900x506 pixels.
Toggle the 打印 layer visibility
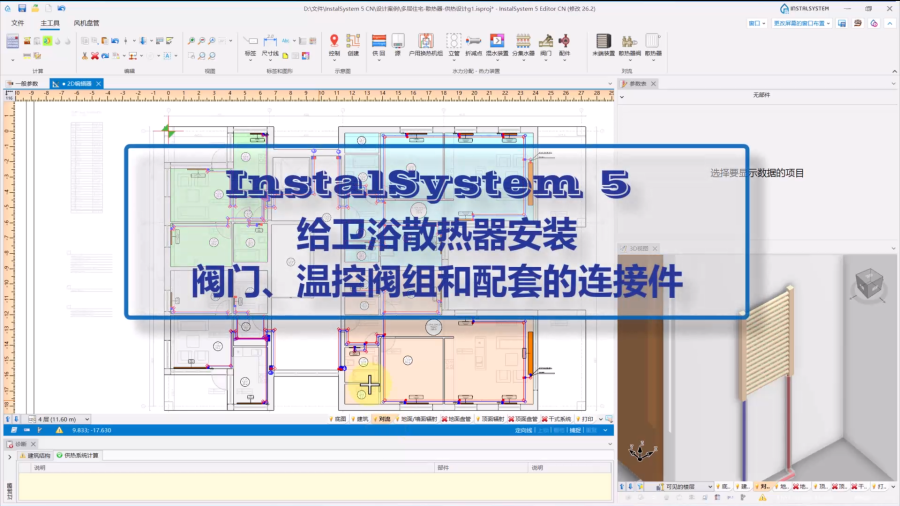[585, 419]
